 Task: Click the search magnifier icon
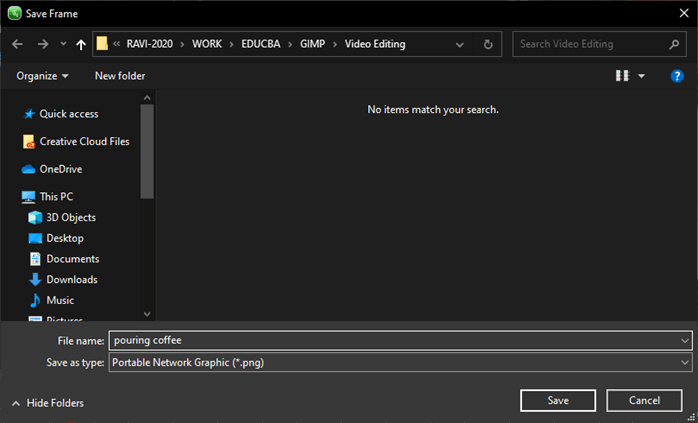(x=674, y=44)
